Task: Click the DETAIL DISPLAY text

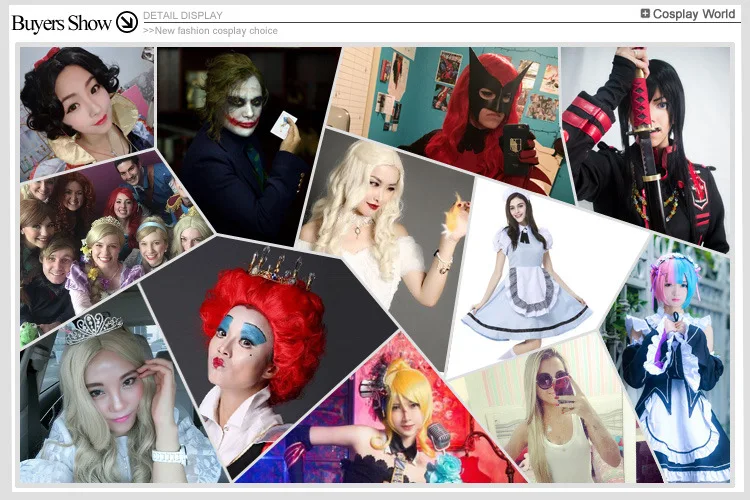Action: [x=183, y=15]
